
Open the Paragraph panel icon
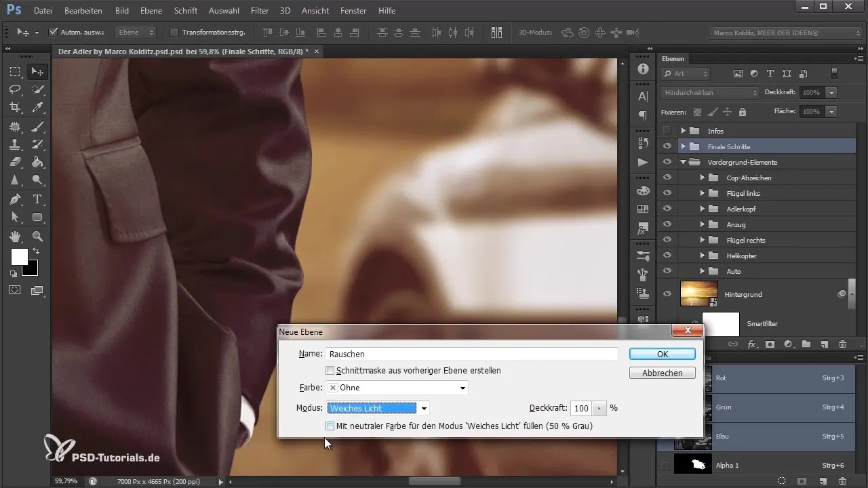pos(643,116)
